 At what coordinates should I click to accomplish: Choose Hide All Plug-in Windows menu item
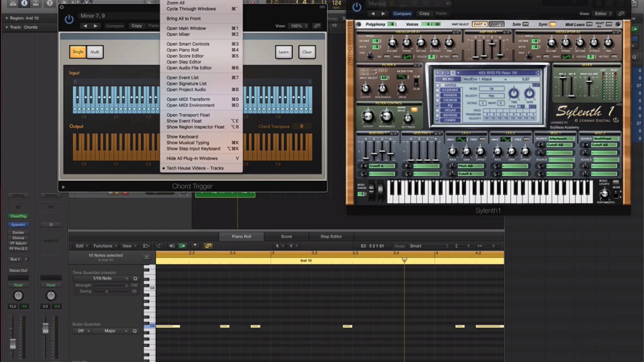[x=201, y=158]
